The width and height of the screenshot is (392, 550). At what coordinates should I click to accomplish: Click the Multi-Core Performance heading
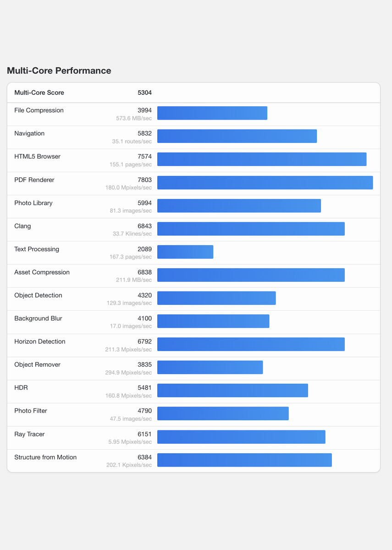click(x=59, y=71)
